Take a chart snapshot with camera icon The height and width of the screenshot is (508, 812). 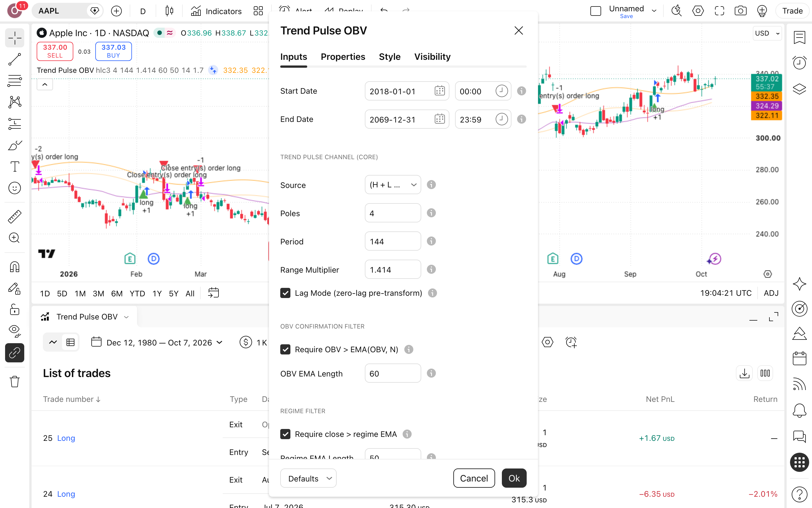pos(741,11)
